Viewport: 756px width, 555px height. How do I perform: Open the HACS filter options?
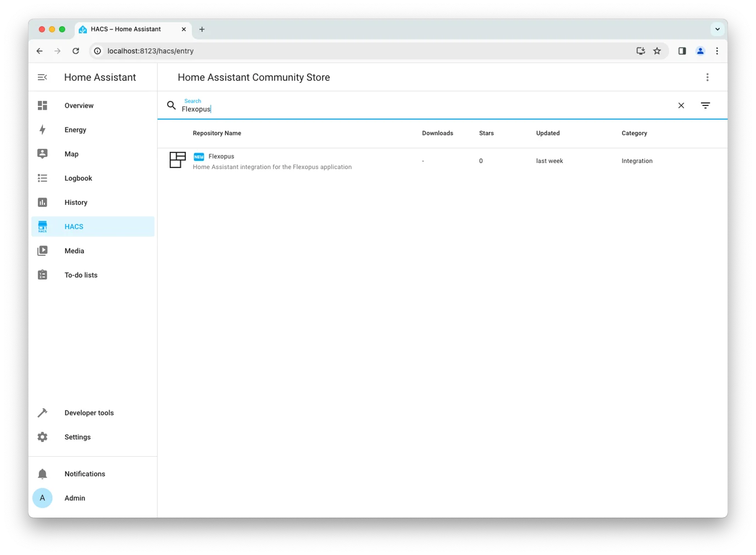pyautogui.click(x=705, y=105)
